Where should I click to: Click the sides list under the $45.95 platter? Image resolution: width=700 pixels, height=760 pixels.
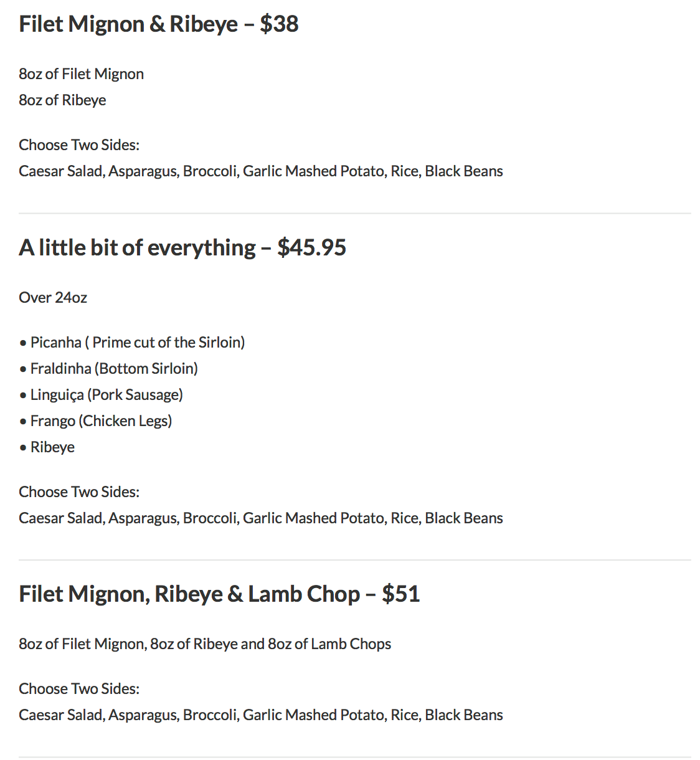tap(260, 518)
